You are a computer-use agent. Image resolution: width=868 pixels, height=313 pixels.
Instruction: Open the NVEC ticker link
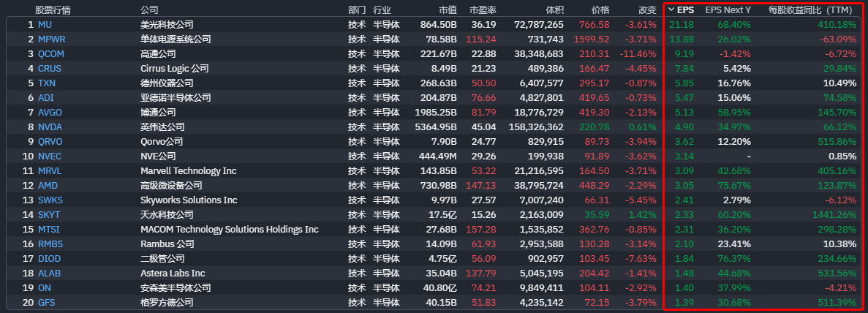click(x=50, y=156)
